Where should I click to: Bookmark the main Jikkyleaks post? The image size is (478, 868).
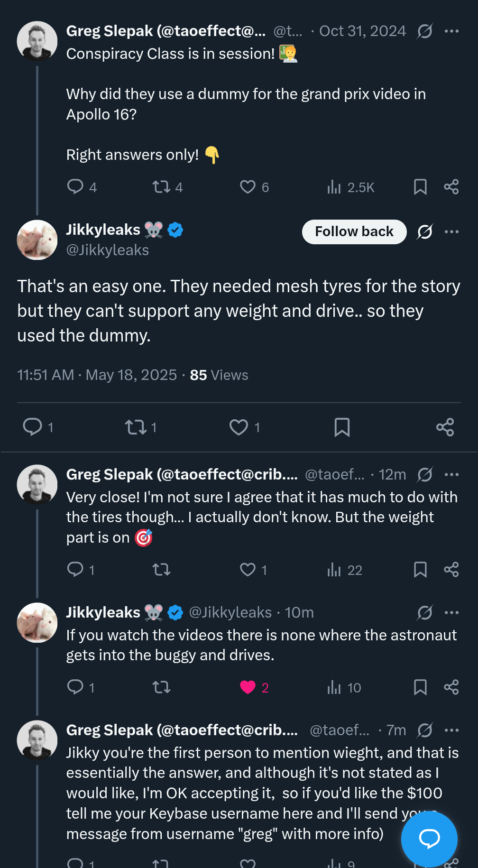pyautogui.click(x=342, y=427)
